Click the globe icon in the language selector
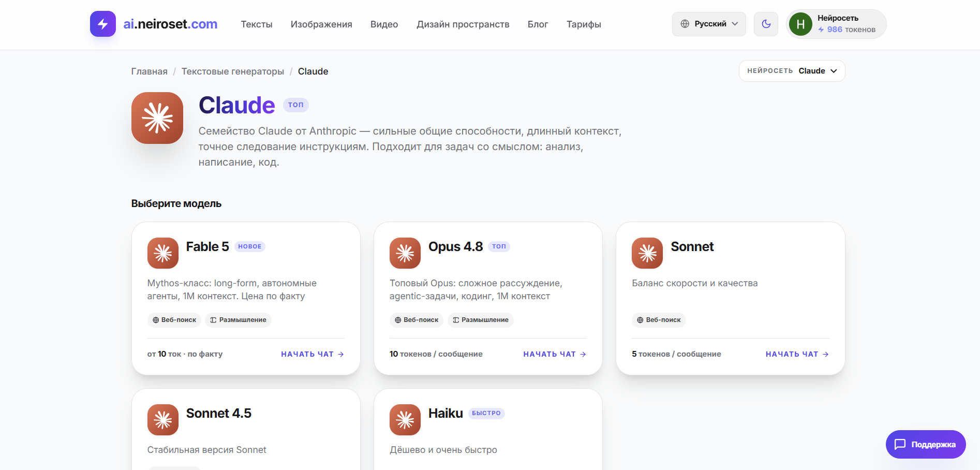This screenshot has width=980, height=470. pyautogui.click(x=685, y=24)
